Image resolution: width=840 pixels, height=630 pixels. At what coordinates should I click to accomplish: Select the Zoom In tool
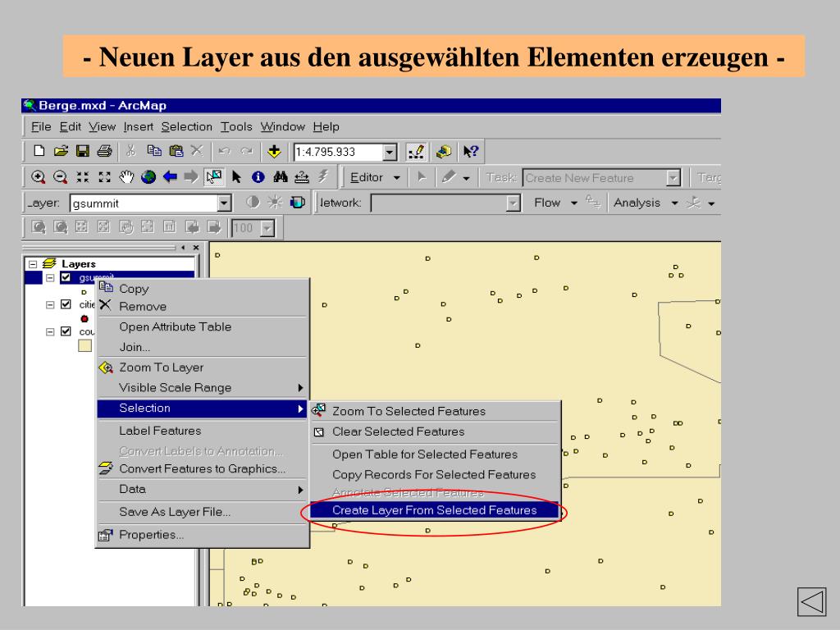pyautogui.click(x=38, y=177)
